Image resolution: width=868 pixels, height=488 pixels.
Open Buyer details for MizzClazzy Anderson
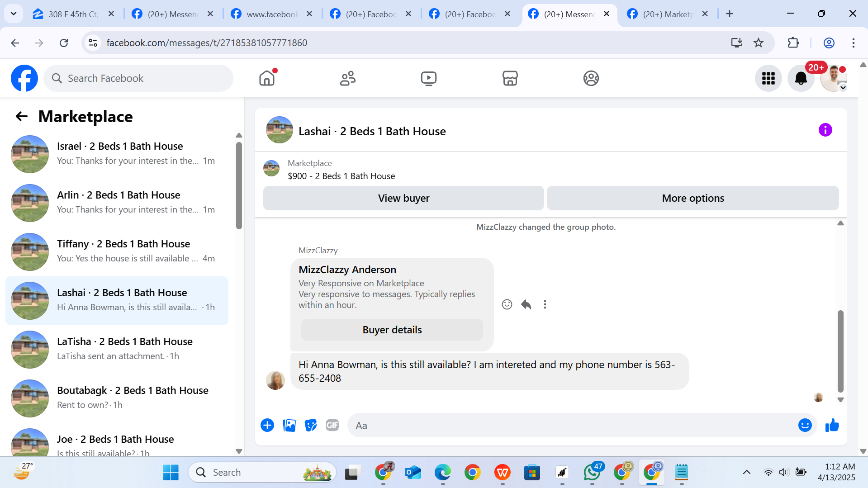(x=392, y=330)
